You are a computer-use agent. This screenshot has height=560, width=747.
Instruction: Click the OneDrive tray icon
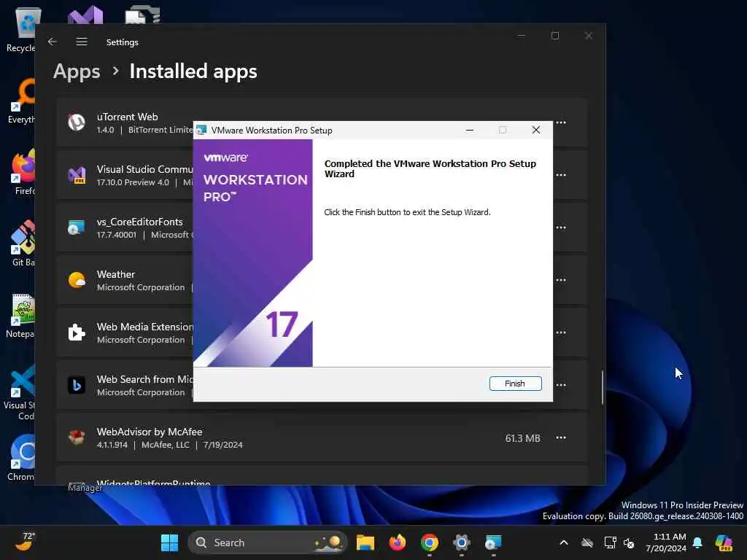point(587,542)
